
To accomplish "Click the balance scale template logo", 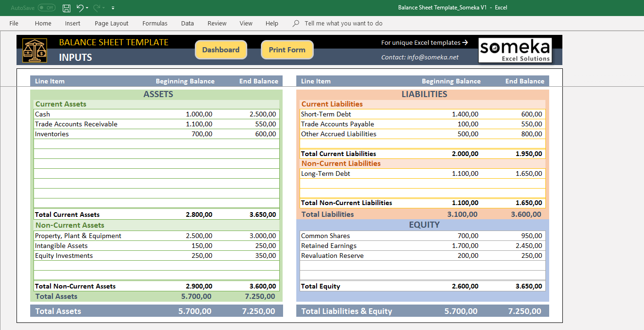I will coord(34,50).
